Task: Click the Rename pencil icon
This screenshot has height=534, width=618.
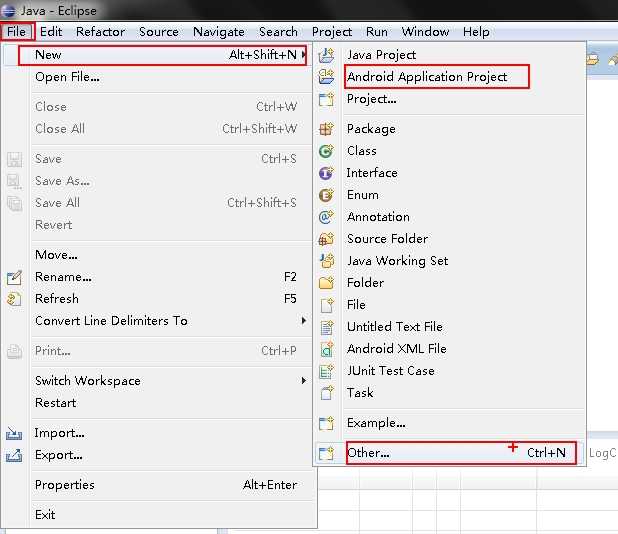Action: 14,277
